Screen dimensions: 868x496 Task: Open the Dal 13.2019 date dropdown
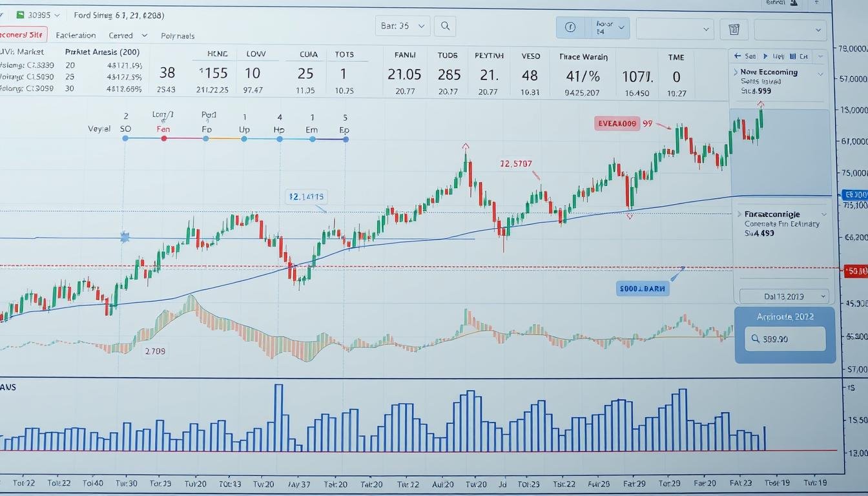(784, 296)
